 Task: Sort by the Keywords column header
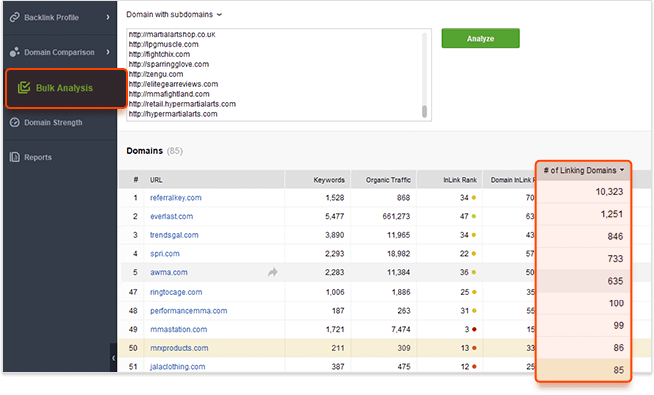coord(329,180)
